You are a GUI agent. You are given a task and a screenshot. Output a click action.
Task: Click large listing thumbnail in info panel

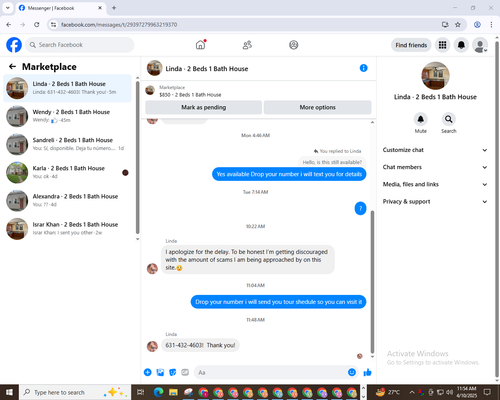pyautogui.click(x=435, y=76)
